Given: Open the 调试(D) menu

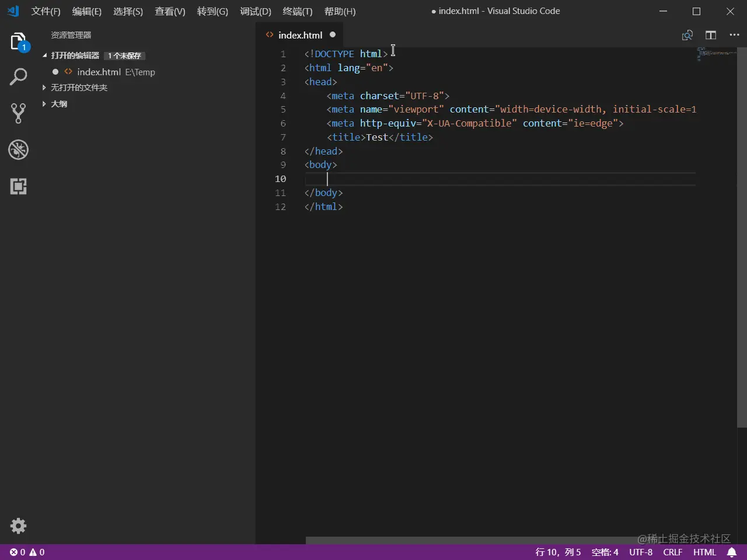Looking at the screenshot, I should [x=256, y=11].
